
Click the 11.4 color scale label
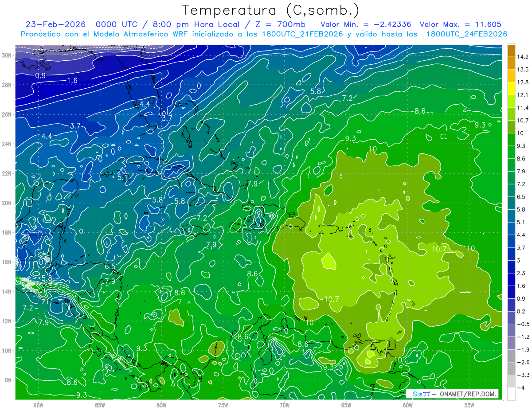pyautogui.click(x=522, y=108)
